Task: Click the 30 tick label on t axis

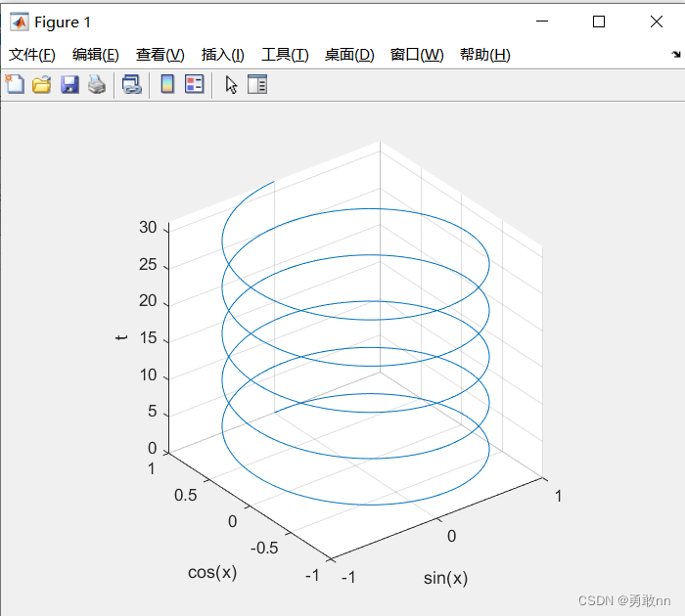Action: pos(148,228)
